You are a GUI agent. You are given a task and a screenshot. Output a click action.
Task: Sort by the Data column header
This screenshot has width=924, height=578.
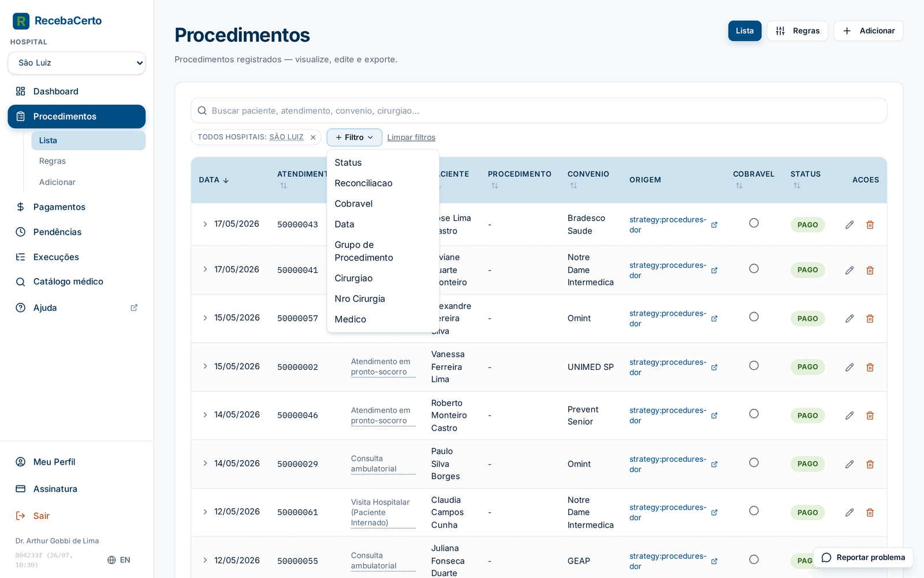[214, 180]
